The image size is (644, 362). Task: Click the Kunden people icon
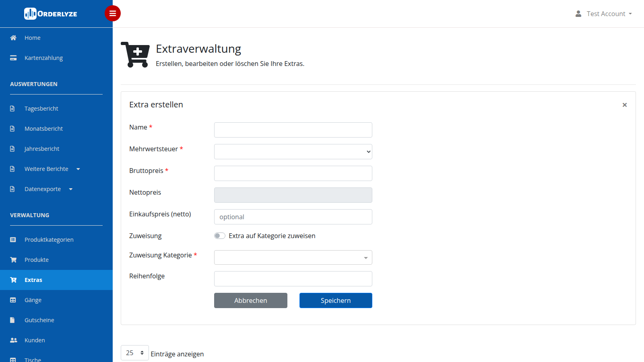point(13,340)
